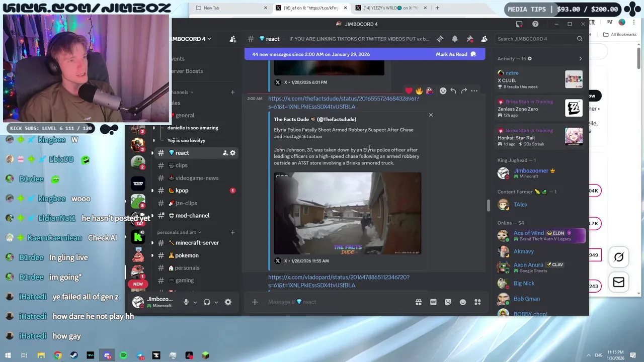Open add reaction smiley on message
Viewport: 644px width, 362px height.
(x=443, y=90)
